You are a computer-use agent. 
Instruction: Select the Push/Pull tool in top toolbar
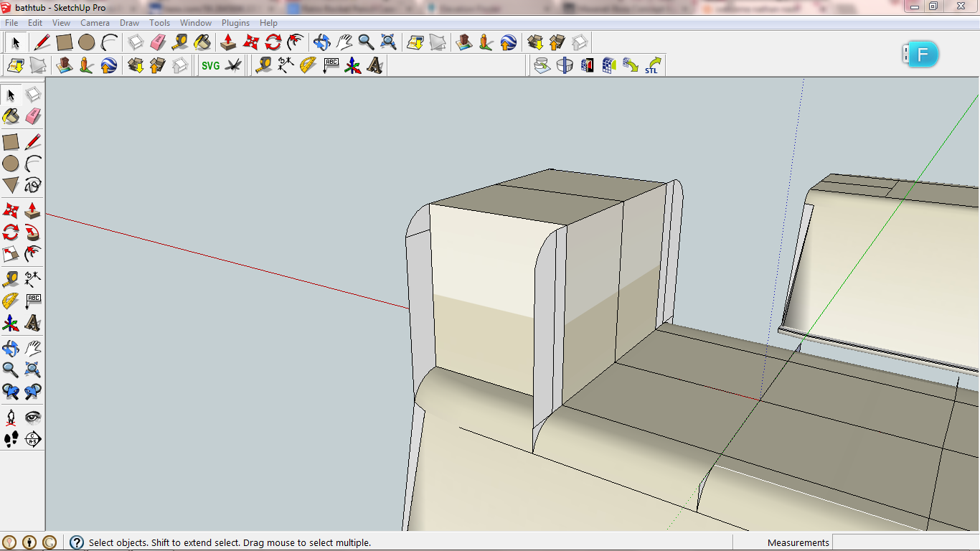(x=228, y=42)
